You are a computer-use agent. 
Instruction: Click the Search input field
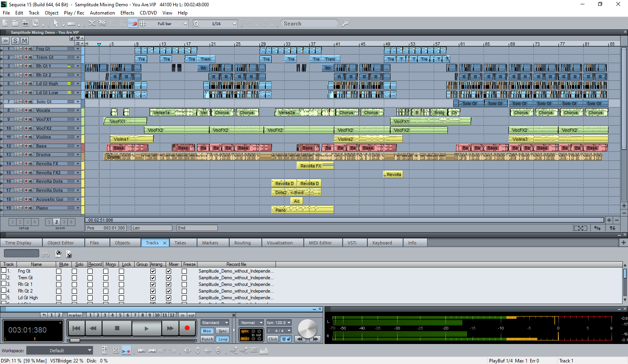coord(309,24)
